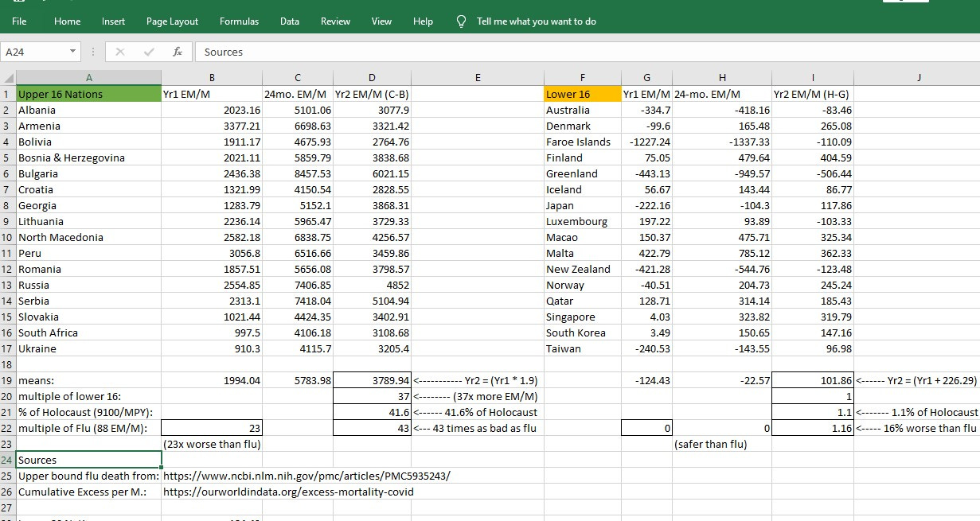Click the Insert Function fx icon
Image resolution: width=980 pixels, height=521 pixels.
[x=178, y=52]
